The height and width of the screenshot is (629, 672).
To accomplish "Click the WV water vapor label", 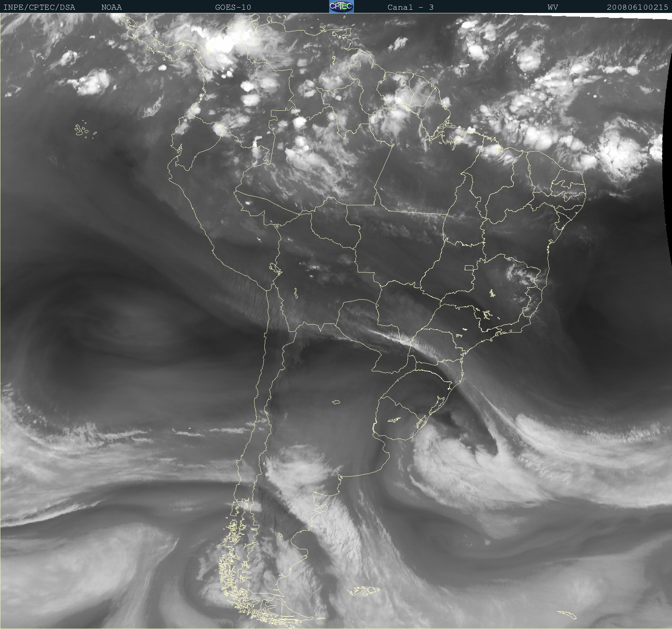I will [553, 7].
